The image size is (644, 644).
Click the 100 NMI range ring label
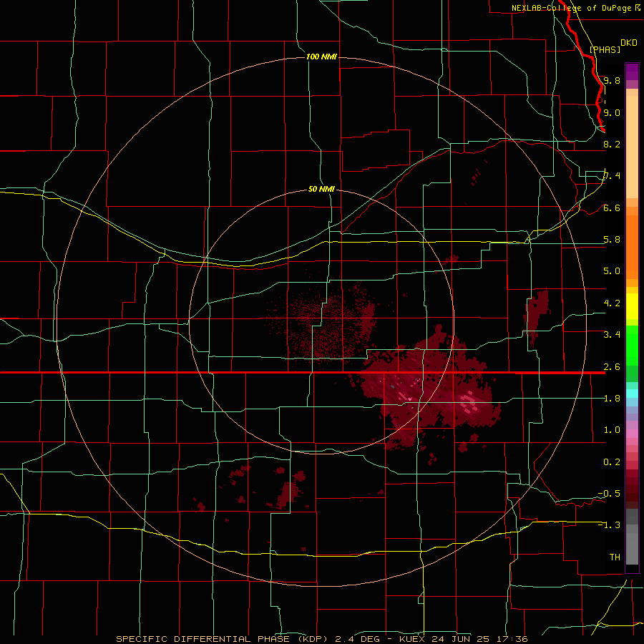(x=321, y=57)
